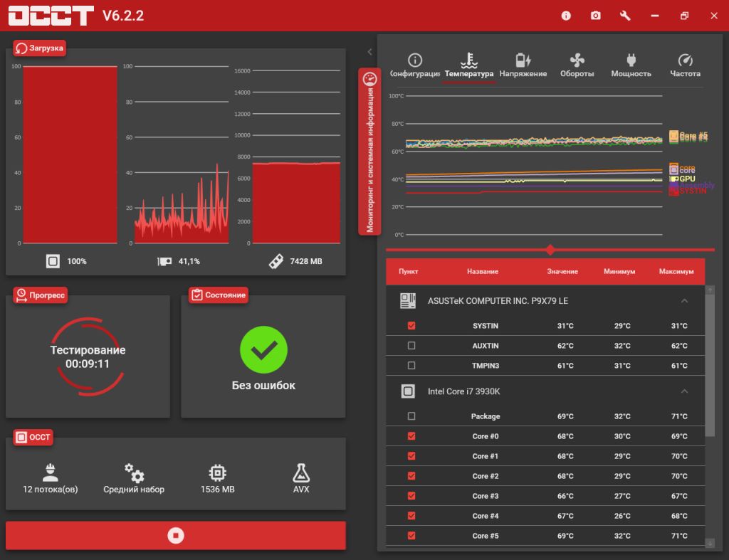Switch to the Напряжение tab

point(523,65)
